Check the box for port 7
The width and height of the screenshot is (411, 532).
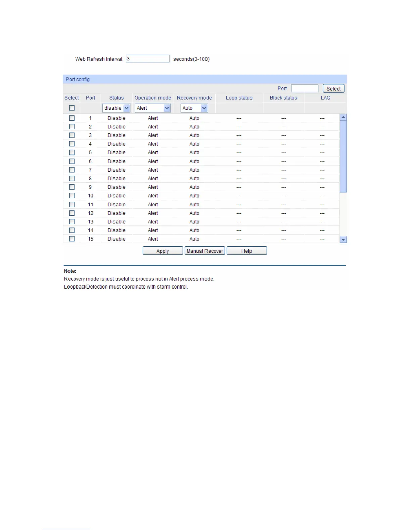point(72,170)
